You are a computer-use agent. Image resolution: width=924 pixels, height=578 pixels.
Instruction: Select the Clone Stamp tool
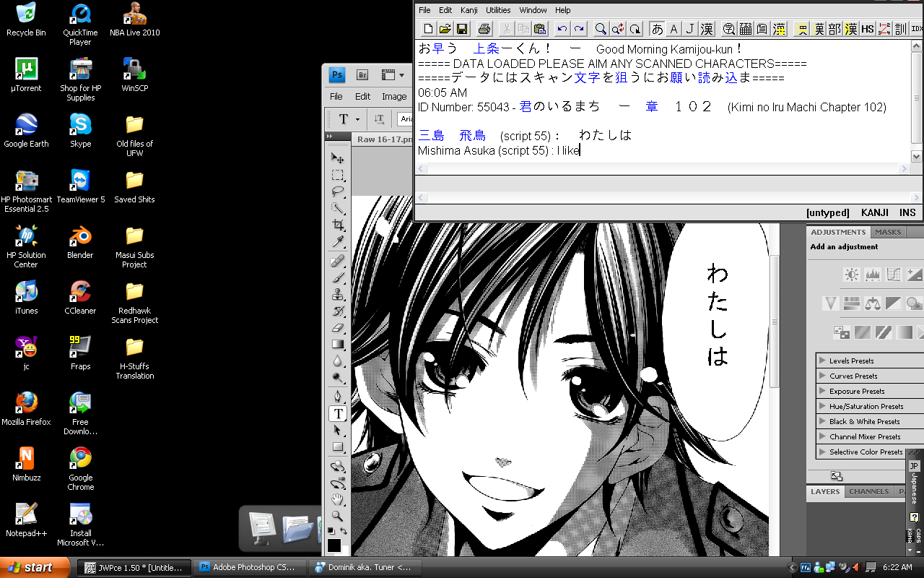(337, 295)
